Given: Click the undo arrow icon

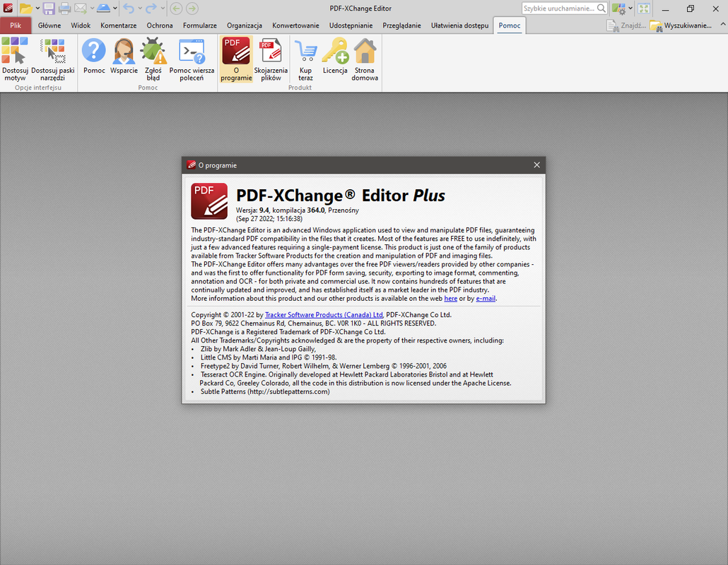Looking at the screenshot, I should (x=129, y=8).
